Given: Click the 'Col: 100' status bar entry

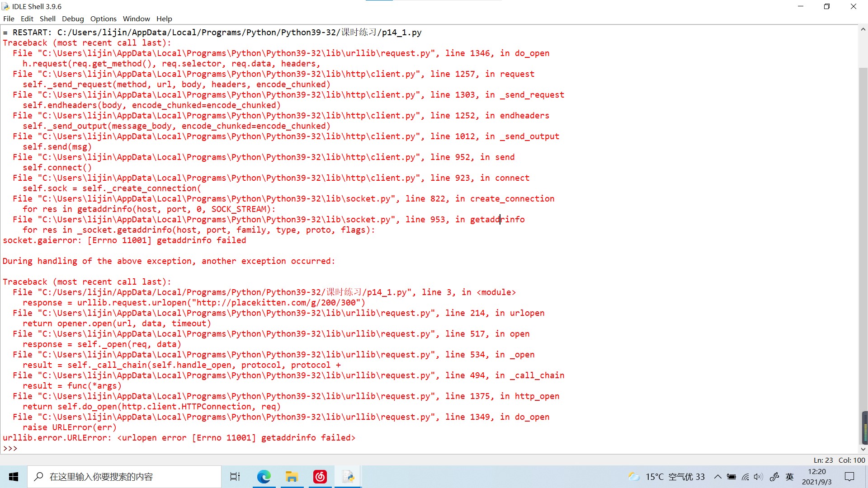Looking at the screenshot, I should [x=852, y=460].
